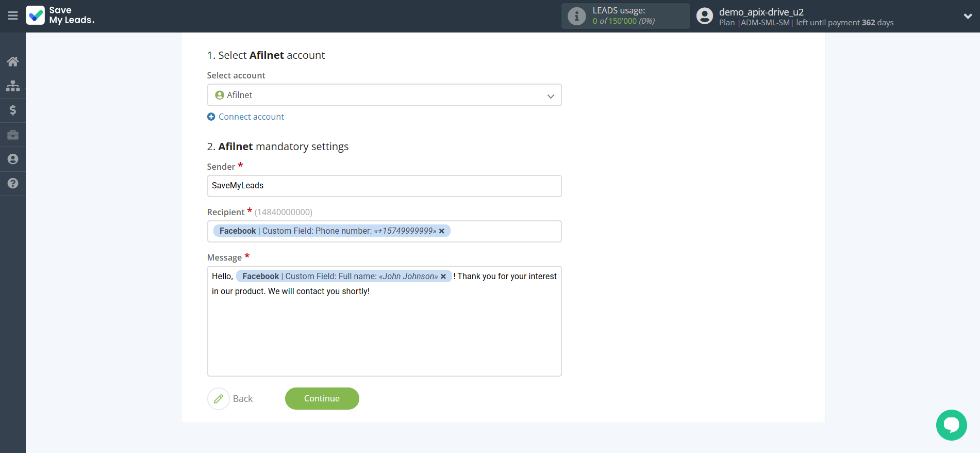
Task: Open profile user icon in sidebar
Action: point(13,159)
